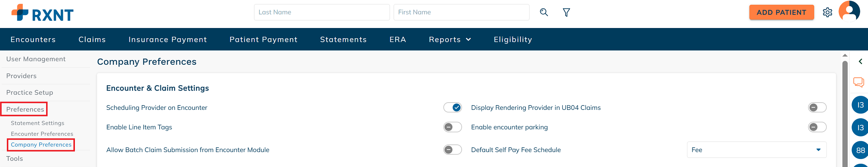
Task: Click the RXNT logo
Action: (x=43, y=13)
